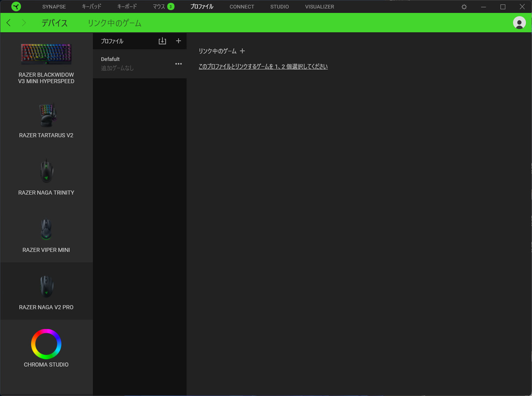Click the Razer logo icon
The width and height of the screenshot is (532, 396).
pyautogui.click(x=16, y=7)
